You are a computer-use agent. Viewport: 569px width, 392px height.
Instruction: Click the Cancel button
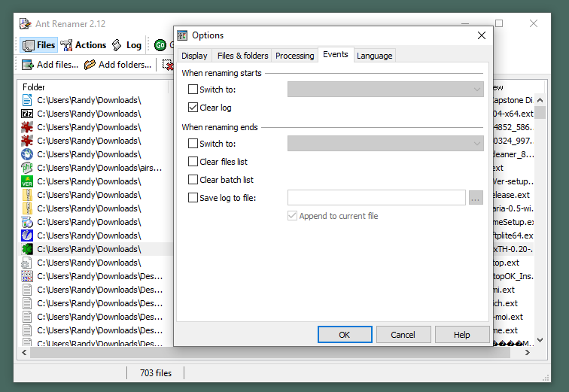pos(403,334)
